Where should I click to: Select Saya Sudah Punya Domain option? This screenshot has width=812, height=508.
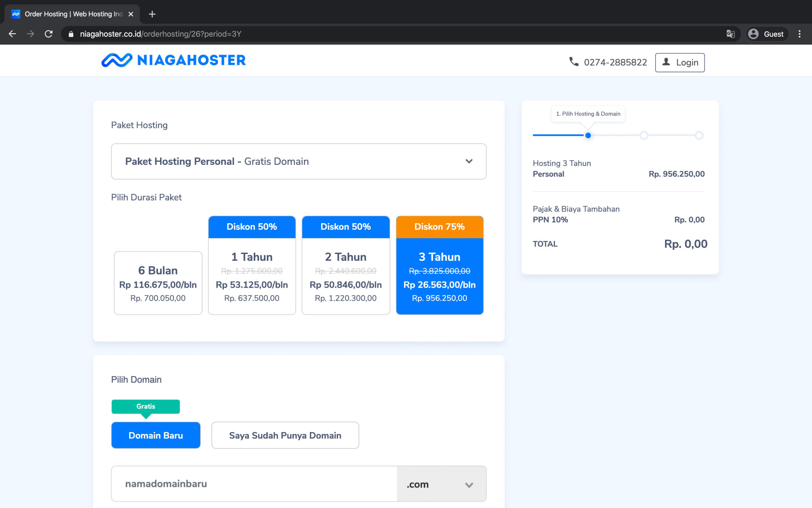click(285, 435)
